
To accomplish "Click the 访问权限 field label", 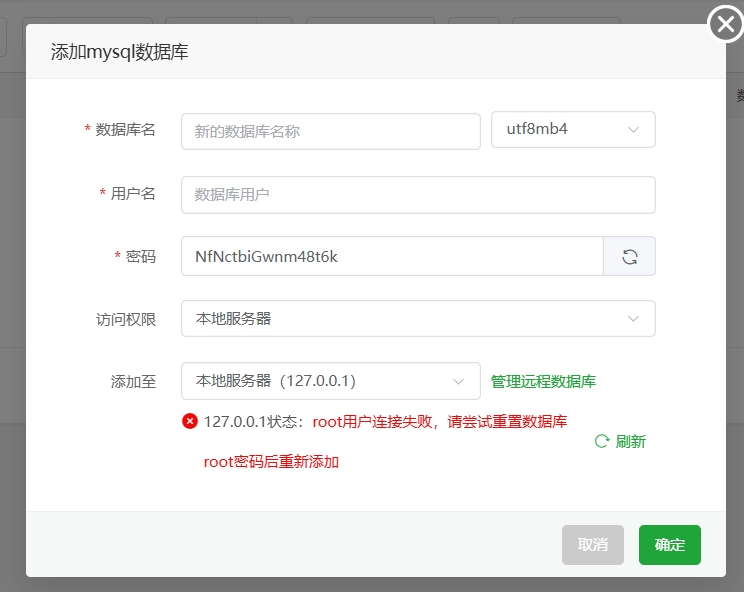I will click(126, 319).
